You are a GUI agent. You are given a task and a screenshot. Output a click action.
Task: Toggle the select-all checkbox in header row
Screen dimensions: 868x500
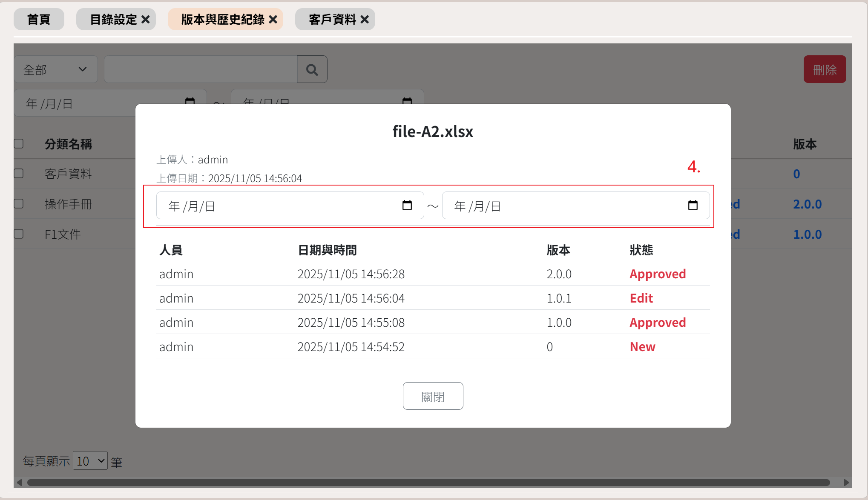click(x=19, y=144)
